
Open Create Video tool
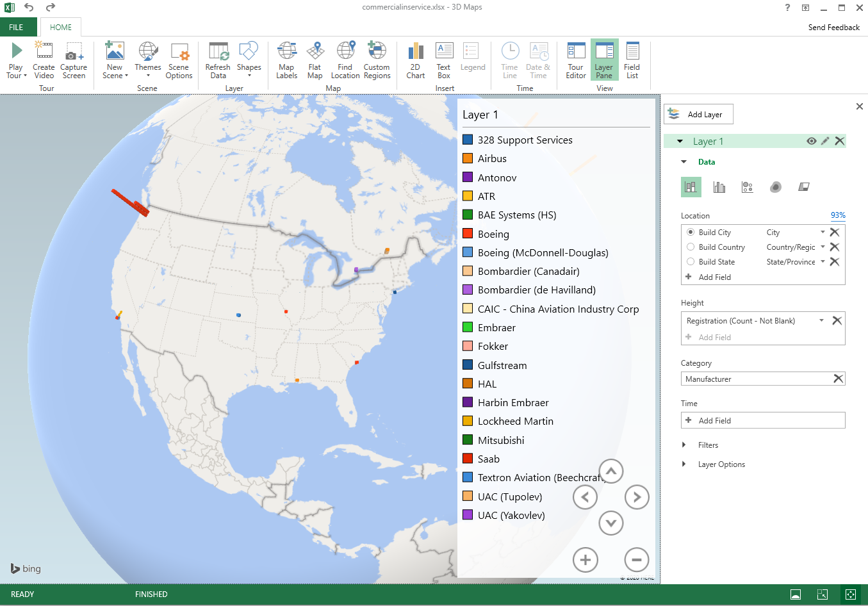coord(44,60)
